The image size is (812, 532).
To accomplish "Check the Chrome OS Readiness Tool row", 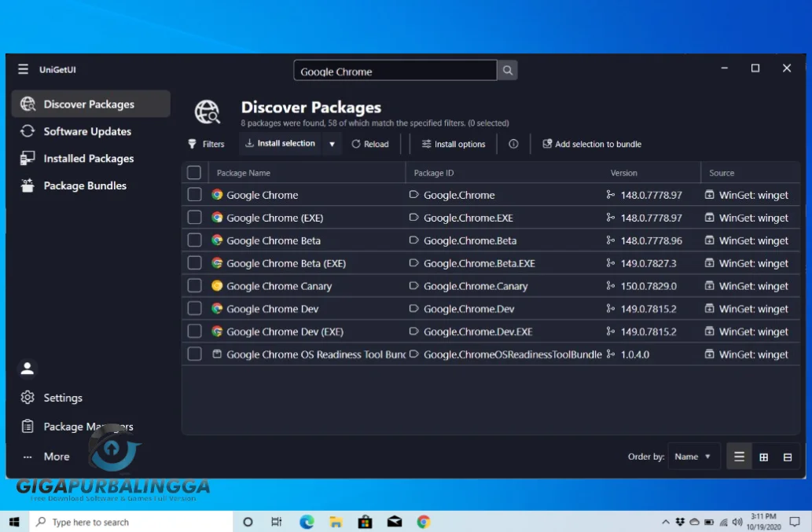I will [x=194, y=354].
